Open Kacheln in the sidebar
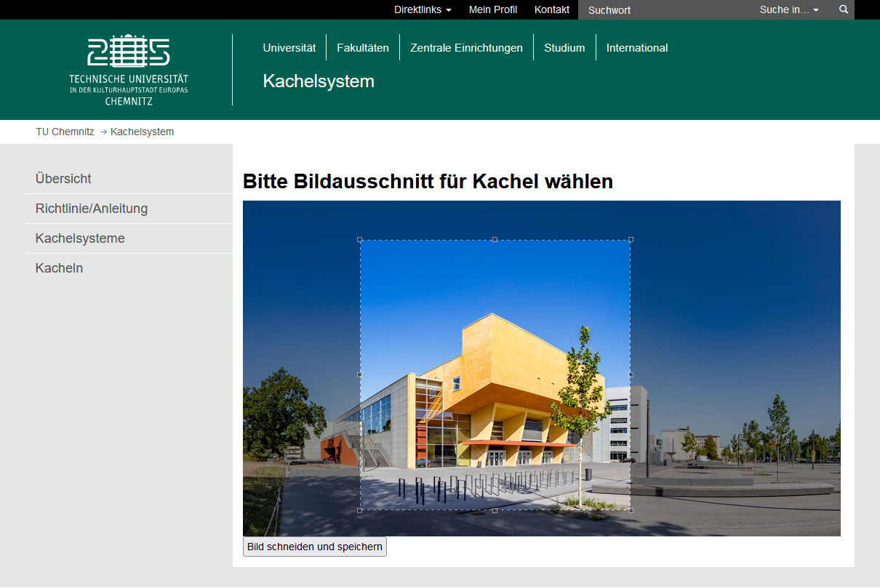 (129, 268)
